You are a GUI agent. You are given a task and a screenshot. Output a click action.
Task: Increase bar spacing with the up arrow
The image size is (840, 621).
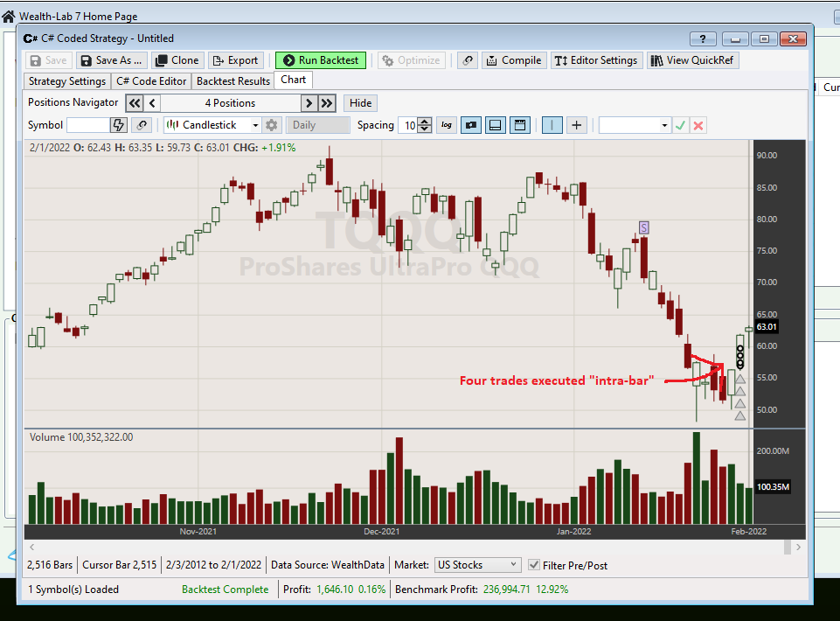(425, 122)
